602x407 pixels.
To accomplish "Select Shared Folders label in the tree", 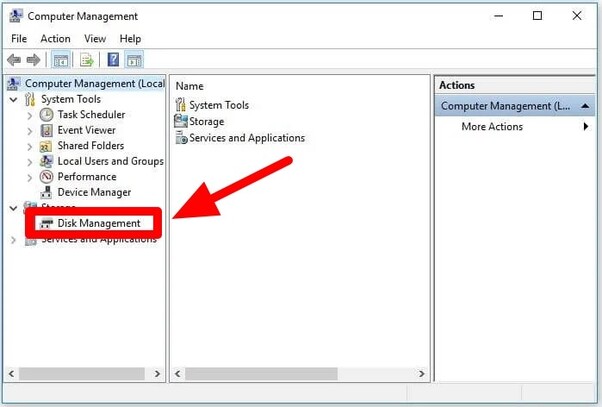I will point(91,146).
